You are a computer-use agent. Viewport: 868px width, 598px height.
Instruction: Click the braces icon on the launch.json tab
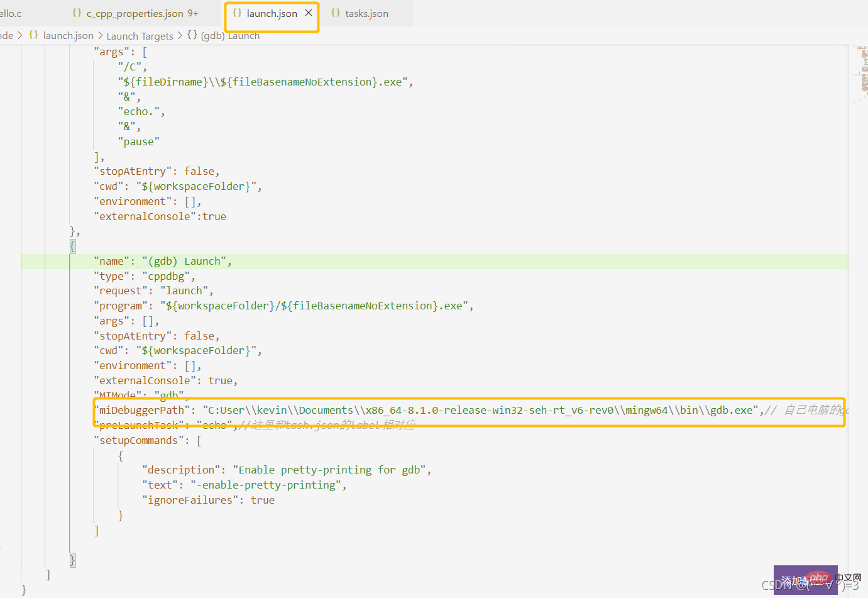pos(237,13)
